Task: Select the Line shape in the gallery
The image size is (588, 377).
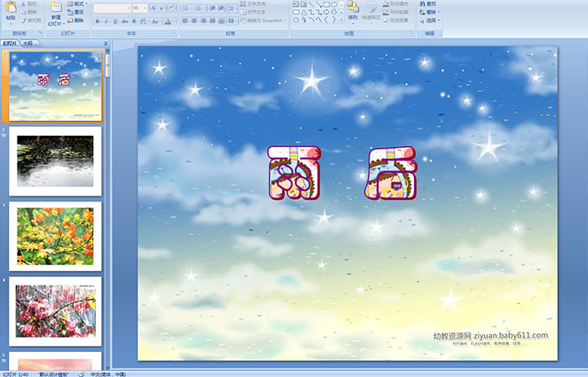Action: [x=311, y=4]
